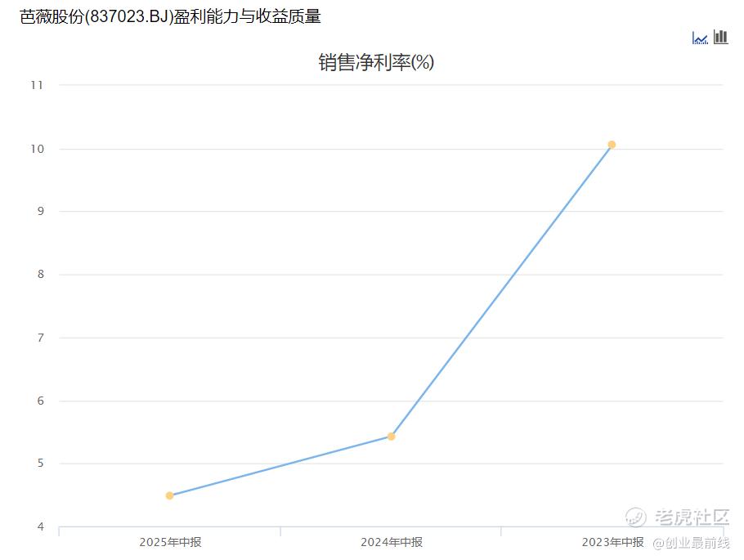Click the 2023年中报 data point

(612, 144)
